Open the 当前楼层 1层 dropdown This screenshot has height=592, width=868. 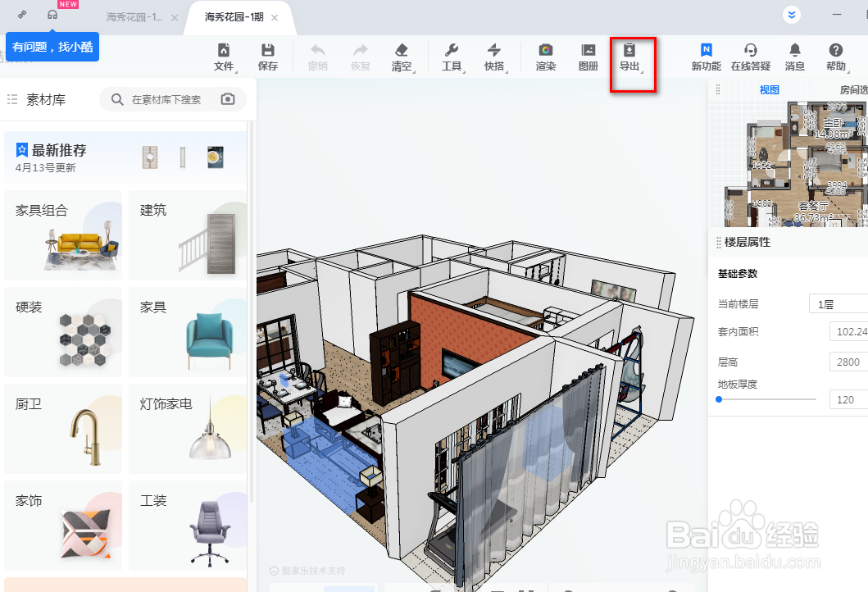coord(838,304)
